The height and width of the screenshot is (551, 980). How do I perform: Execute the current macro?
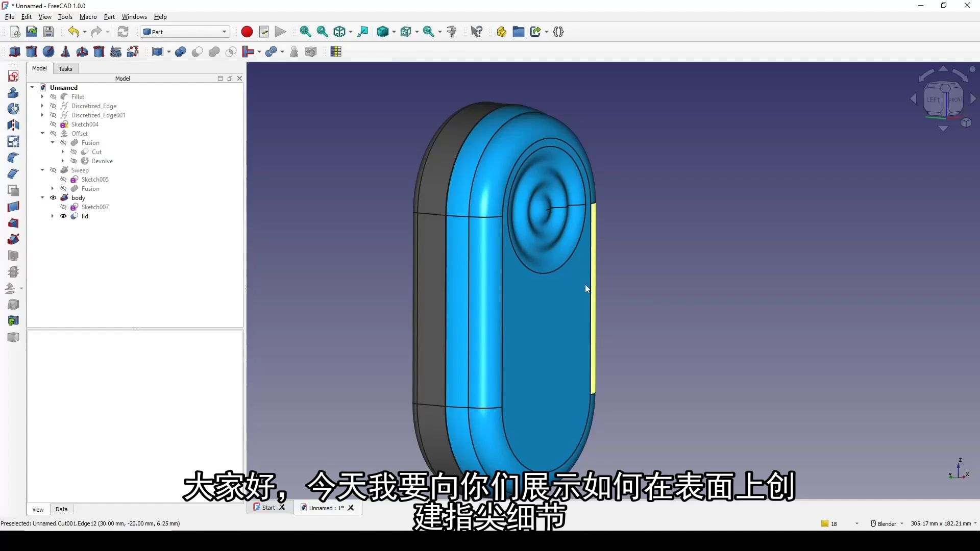click(280, 32)
